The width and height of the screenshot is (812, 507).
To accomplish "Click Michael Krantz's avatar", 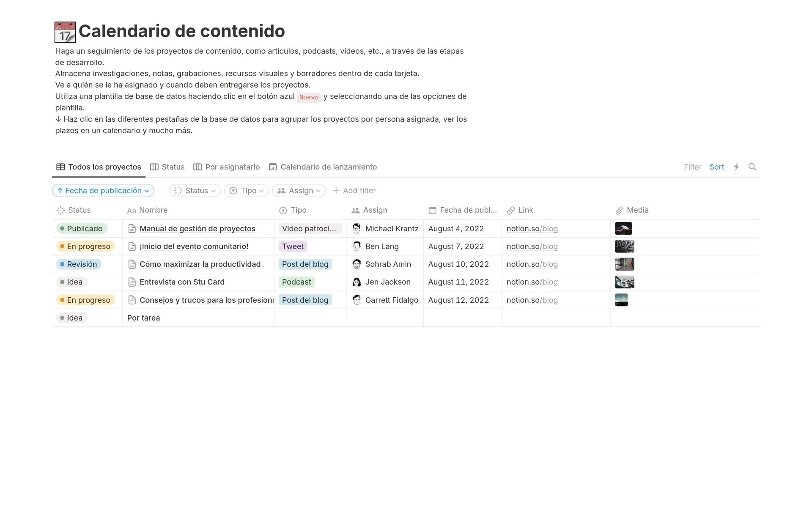I will (x=357, y=228).
